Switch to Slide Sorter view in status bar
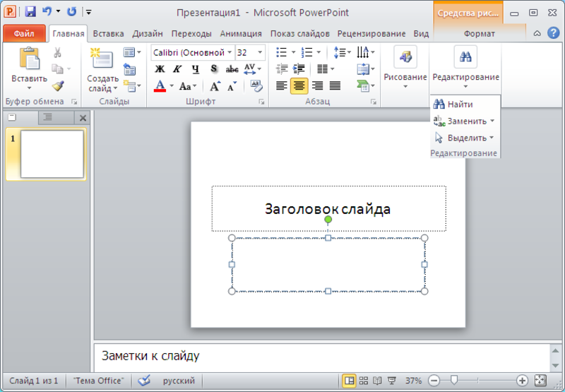The image size is (565, 392). coord(364,381)
